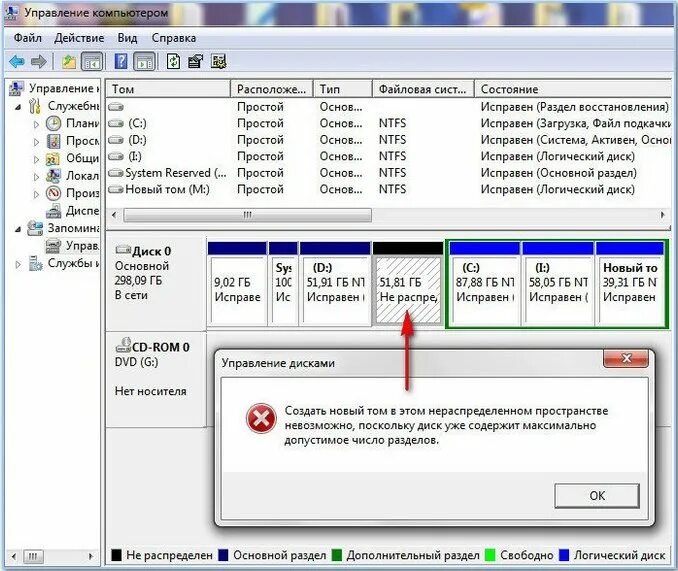This screenshot has height=571, width=678.
Task: Click the CD-ROM 0 drive icon
Action: point(123,345)
